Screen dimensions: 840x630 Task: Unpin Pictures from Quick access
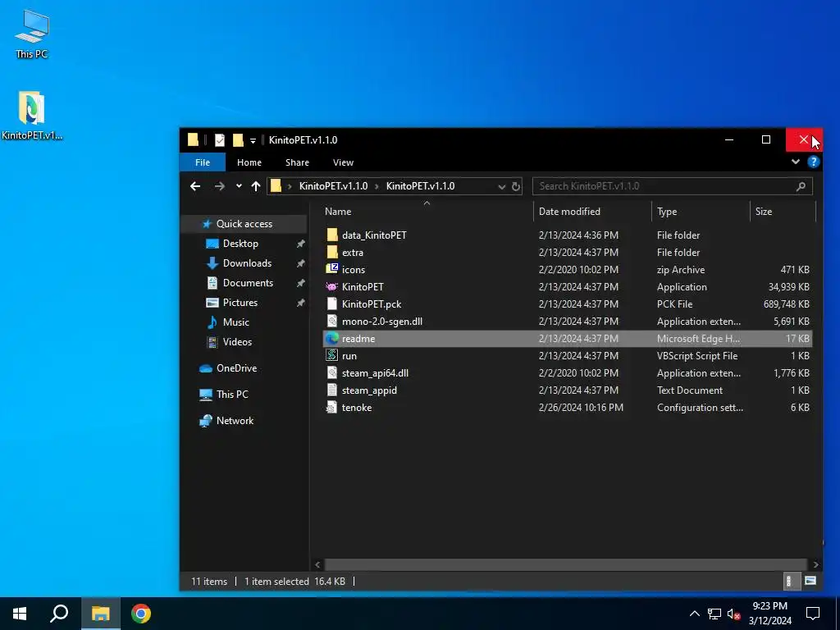(x=300, y=303)
